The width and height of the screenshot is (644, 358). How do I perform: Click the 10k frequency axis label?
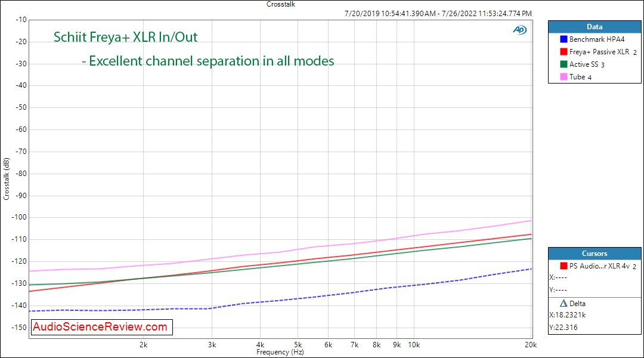[414, 345]
